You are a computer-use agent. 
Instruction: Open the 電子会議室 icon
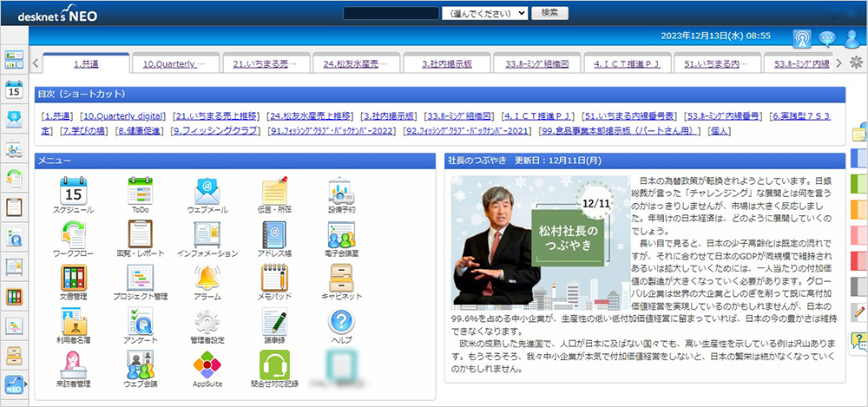tap(341, 240)
